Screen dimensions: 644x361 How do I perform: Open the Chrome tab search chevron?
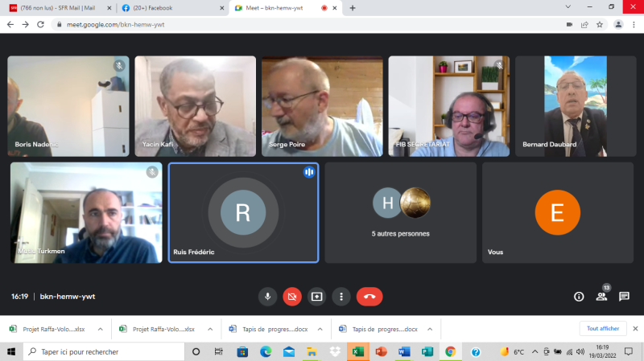pyautogui.click(x=572, y=7)
